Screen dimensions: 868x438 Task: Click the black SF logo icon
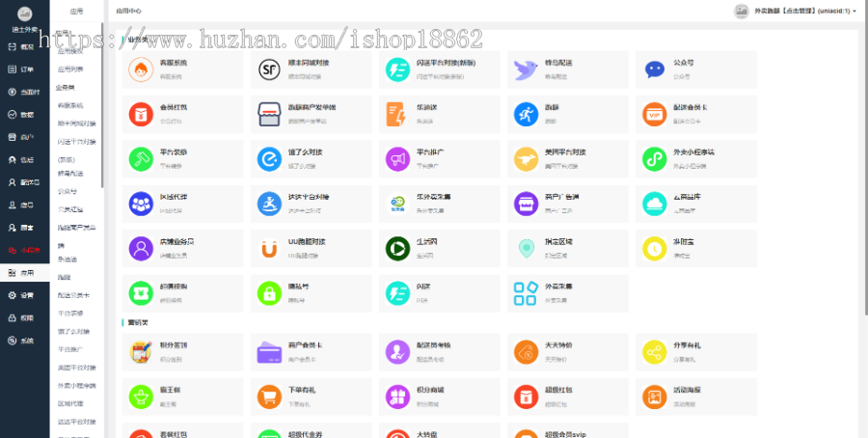(269, 69)
